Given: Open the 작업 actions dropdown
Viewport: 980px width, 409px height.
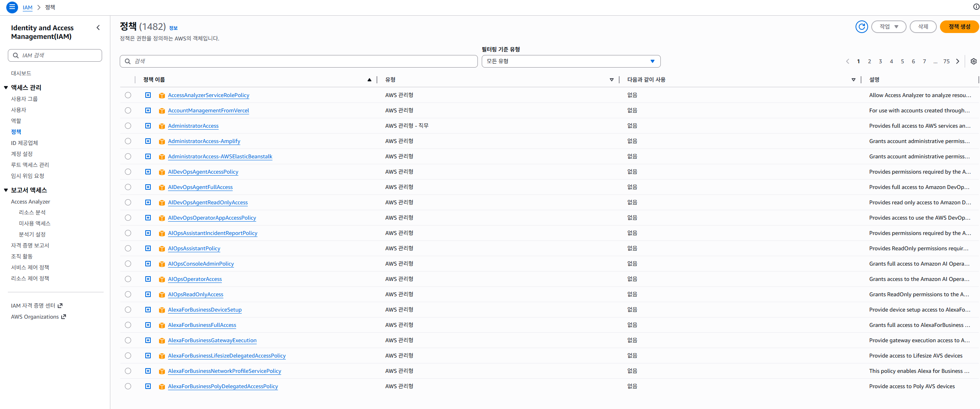Looking at the screenshot, I should click(889, 27).
